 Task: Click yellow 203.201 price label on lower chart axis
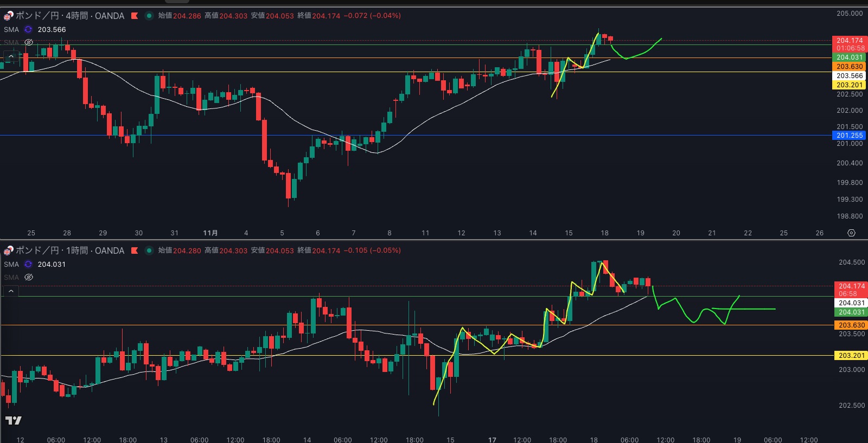[x=851, y=356]
